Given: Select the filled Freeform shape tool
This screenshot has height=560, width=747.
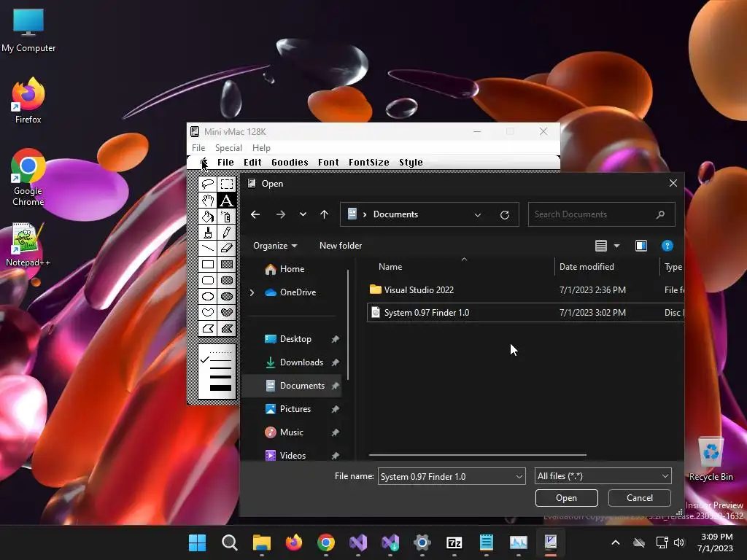Looking at the screenshot, I should point(227,312).
